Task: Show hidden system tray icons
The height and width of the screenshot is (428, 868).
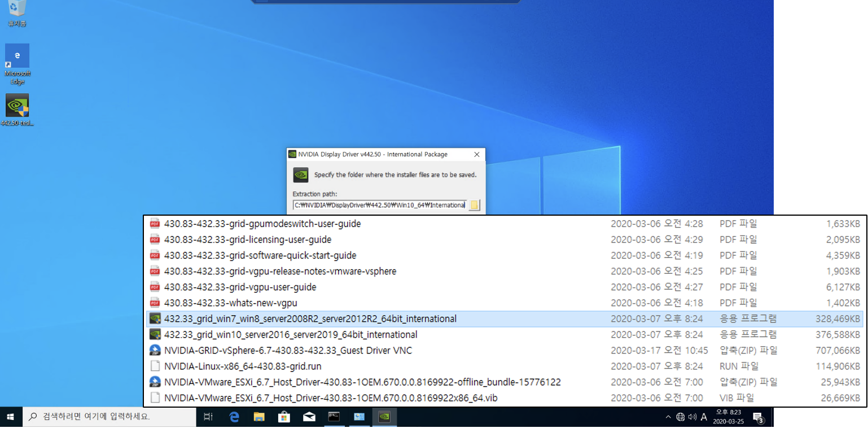Action: click(668, 417)
